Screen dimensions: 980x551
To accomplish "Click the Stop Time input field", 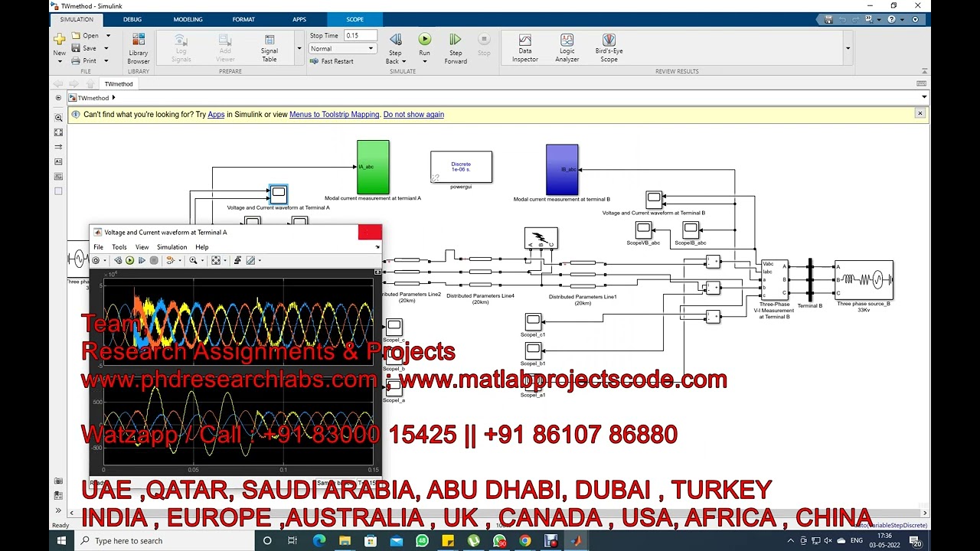I will coord(361,35).
